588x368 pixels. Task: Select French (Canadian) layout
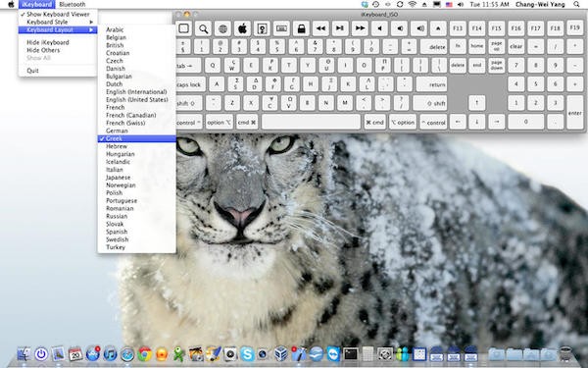tap(137, 115)
